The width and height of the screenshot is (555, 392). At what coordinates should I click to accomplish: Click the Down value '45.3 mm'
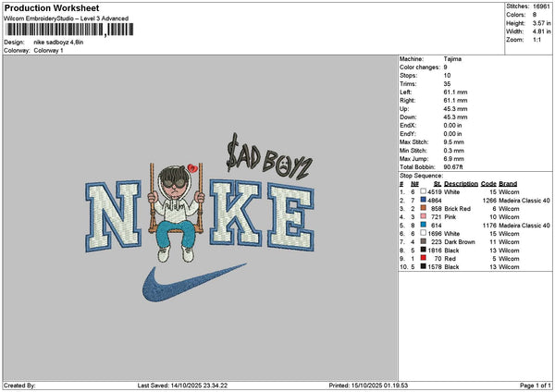tap(455, 117)
